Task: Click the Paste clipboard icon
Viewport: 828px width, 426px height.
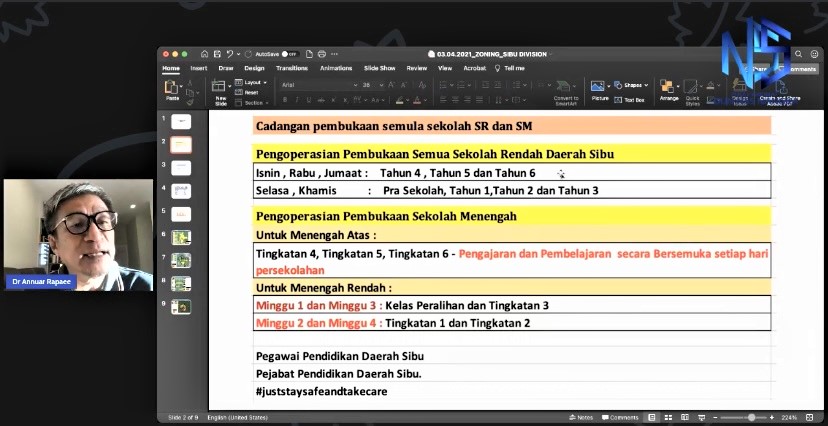Action: coord(171,88)
